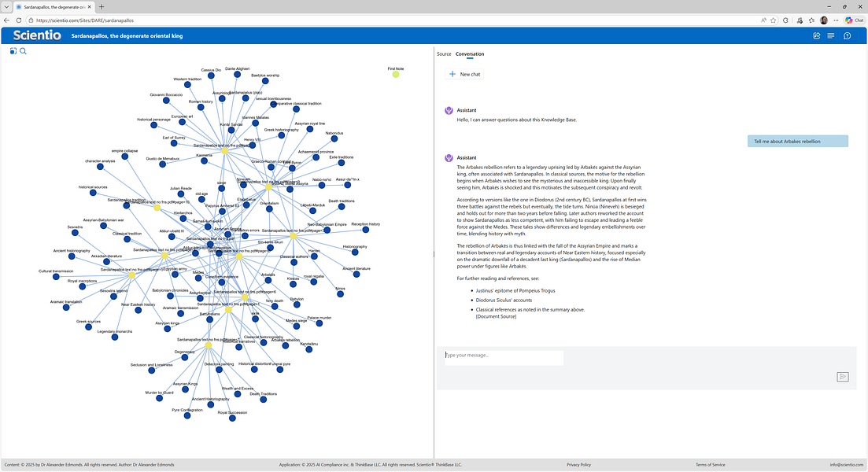Click the character analysis node

100,167
